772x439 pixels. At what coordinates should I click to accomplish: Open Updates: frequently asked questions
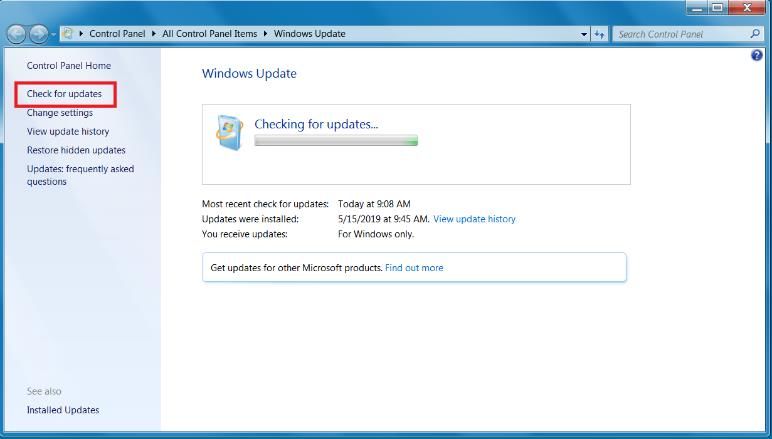tap(80, 175)
